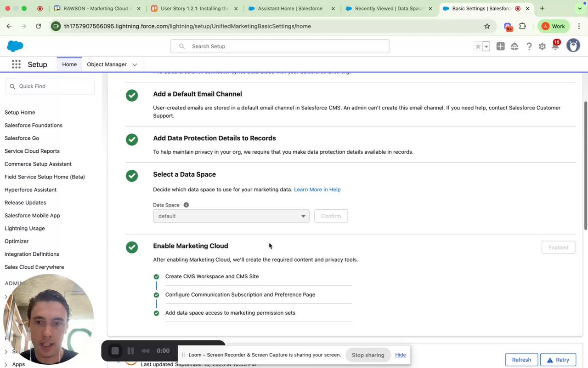The image size is (588, 368).
Task: Click the page vertical scrollbar
Action: pyautogui.click(x=585, y=166)
